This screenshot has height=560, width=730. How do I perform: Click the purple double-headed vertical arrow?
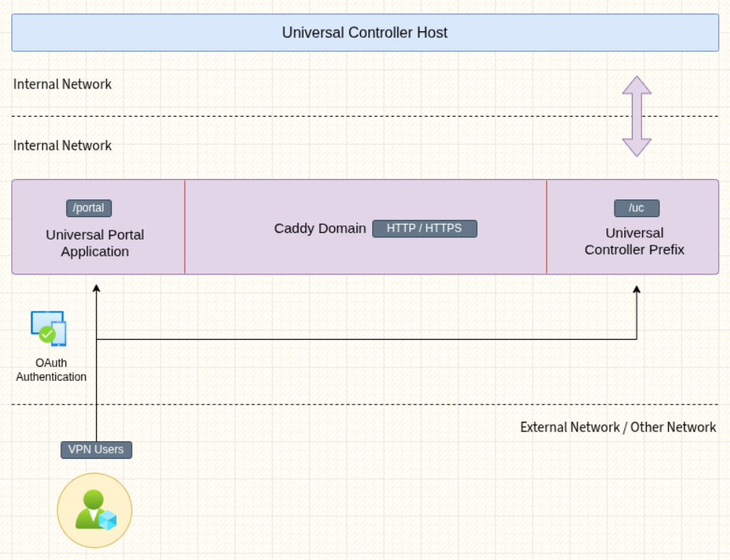point(636,116)
